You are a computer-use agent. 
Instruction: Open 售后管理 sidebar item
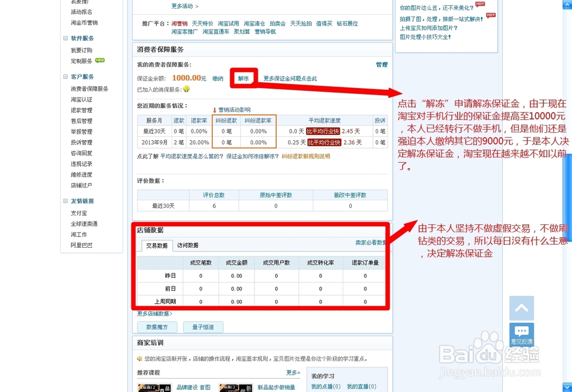click(x=81, y=121)
